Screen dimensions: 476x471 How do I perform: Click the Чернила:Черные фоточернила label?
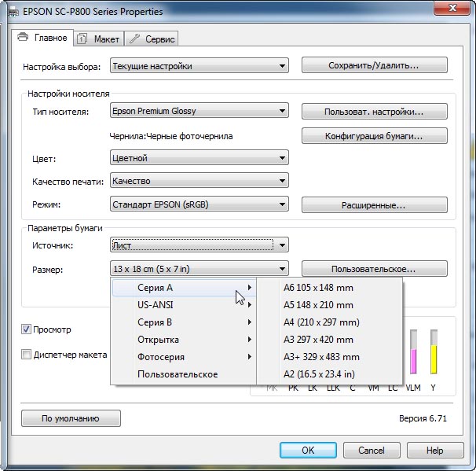pyautogui.click(x=171, y=136)
